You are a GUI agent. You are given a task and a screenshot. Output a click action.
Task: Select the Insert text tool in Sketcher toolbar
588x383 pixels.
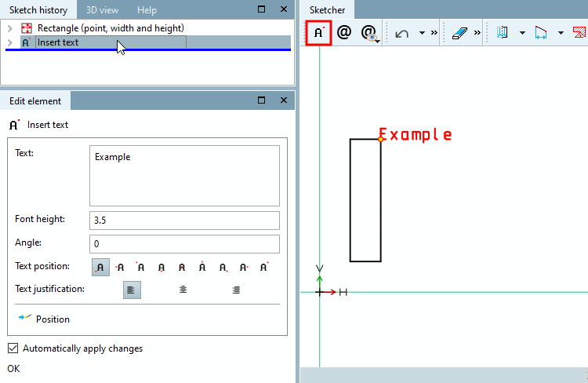[x=318, y=33]
